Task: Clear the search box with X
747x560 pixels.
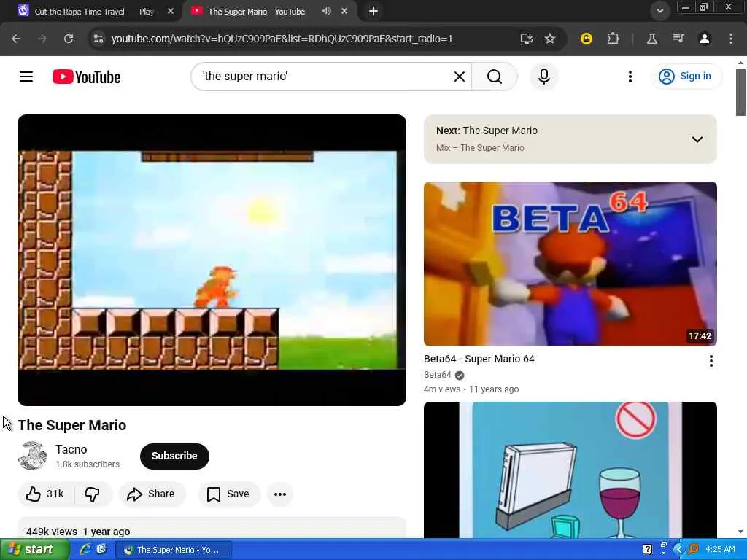Action: 460,77
